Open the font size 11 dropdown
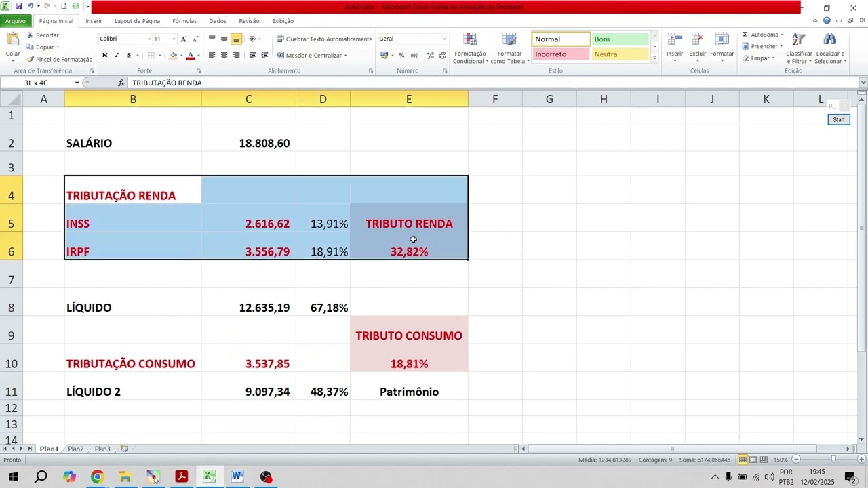 [174, 39]
